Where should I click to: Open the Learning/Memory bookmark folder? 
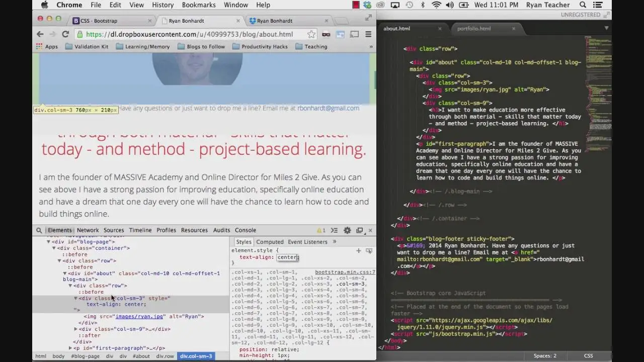143,46
